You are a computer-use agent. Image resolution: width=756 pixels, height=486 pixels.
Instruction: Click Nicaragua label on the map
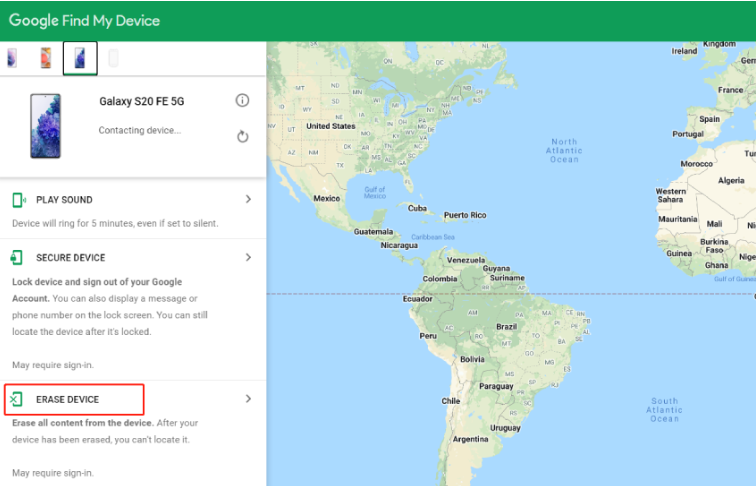point(399,245)
